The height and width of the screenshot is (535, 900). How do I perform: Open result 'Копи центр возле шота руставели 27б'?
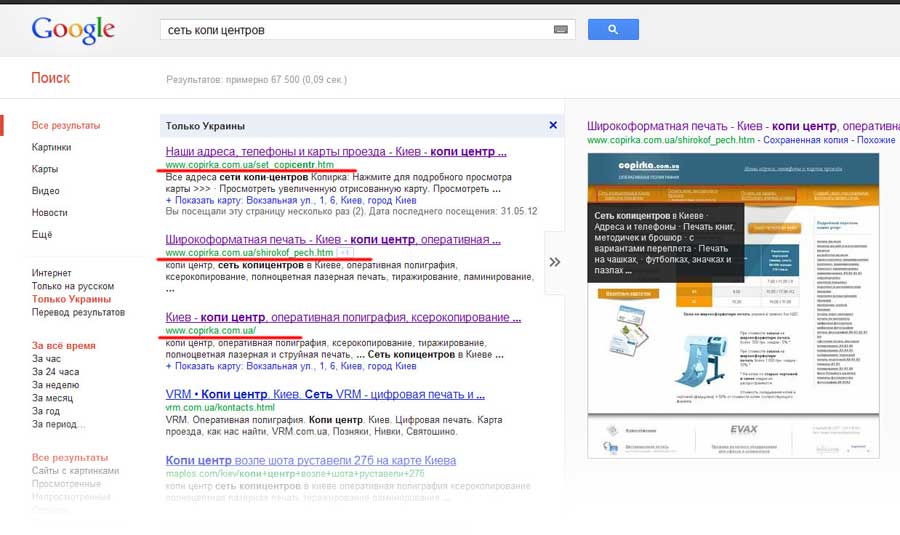pyautogui.click(x=311, y=460)
